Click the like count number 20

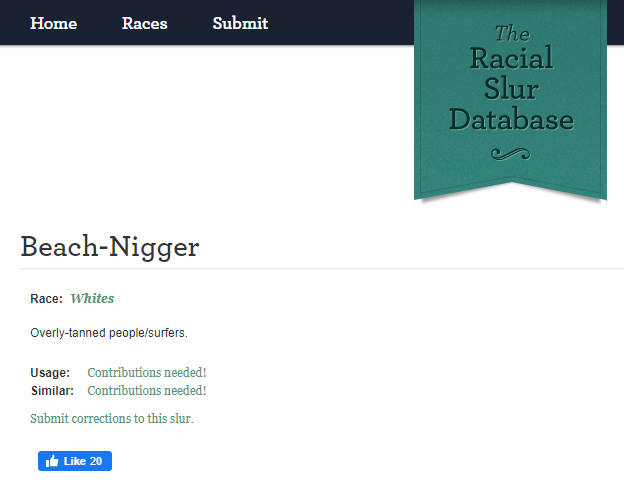point(96,461)
